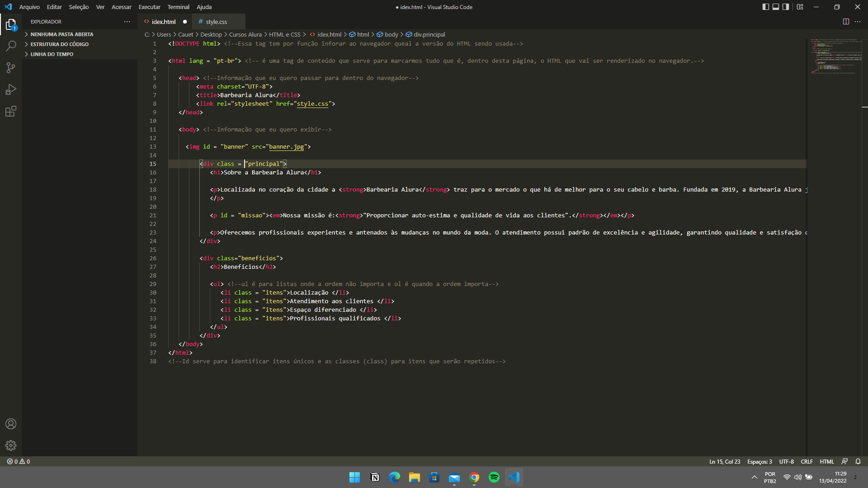Open Spotify from taskbar
The image size is (868, 488).
click(494, 477)
